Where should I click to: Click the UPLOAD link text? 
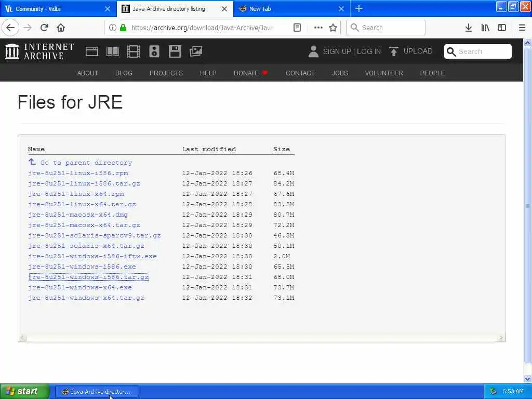pyautogui.click(x=418, y=51)
